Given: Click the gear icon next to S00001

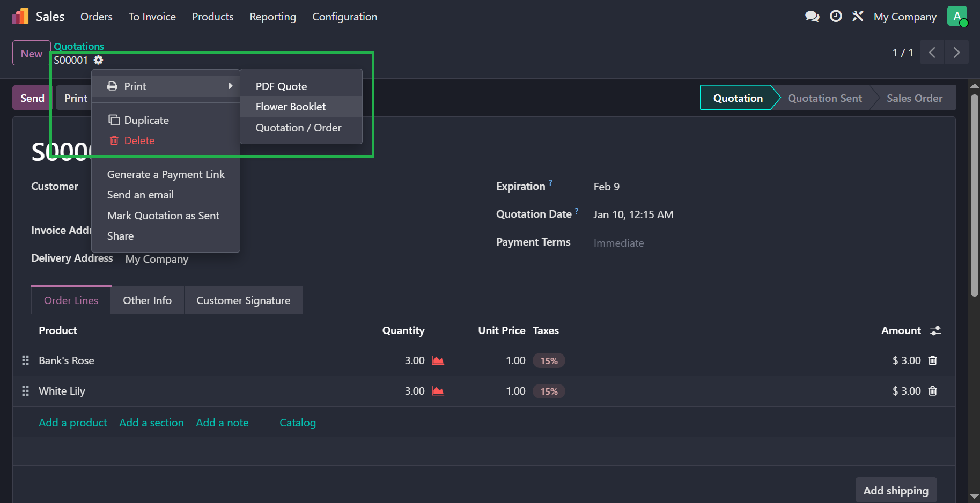Looking at the screenshot, I should 99,60.
